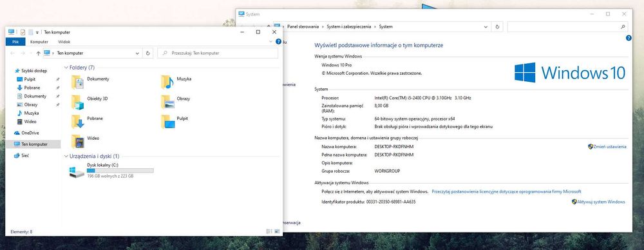Click computer icon in Explorer title bar
This screenshot has width=644, height=250.
coord(11,32)
